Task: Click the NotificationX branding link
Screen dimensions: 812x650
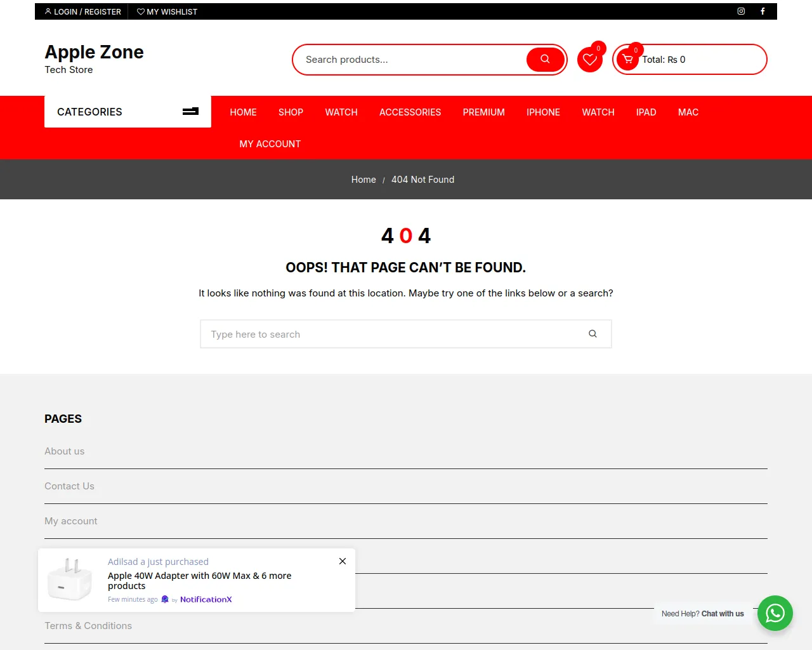Action: (206, 599)
